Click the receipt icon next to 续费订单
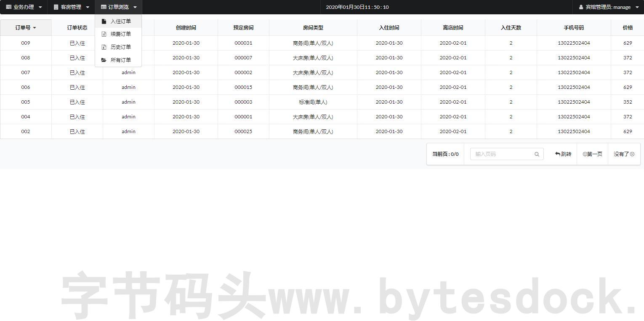644x321 pixels. click(104, 34)
